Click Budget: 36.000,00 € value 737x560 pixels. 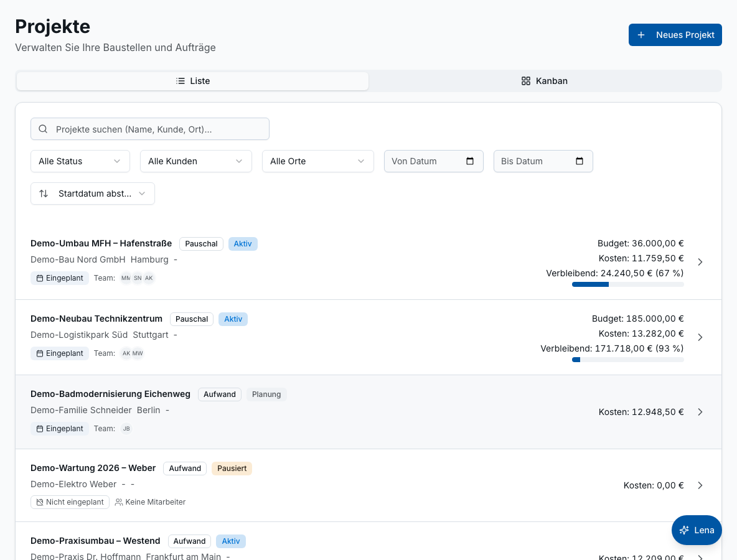641,243
